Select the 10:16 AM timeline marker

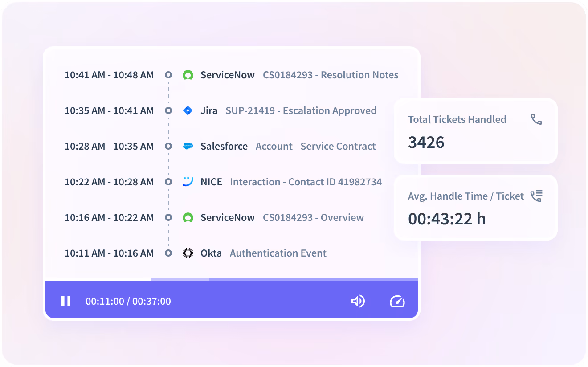point(168,217)
